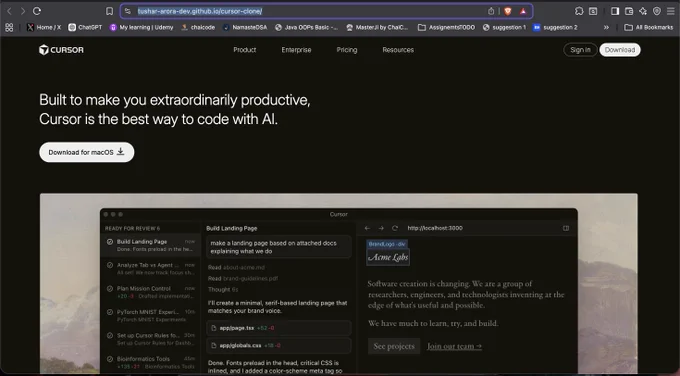
Task: Open Brave Rewards triangle icon
Action: click(x=523, y=11)
